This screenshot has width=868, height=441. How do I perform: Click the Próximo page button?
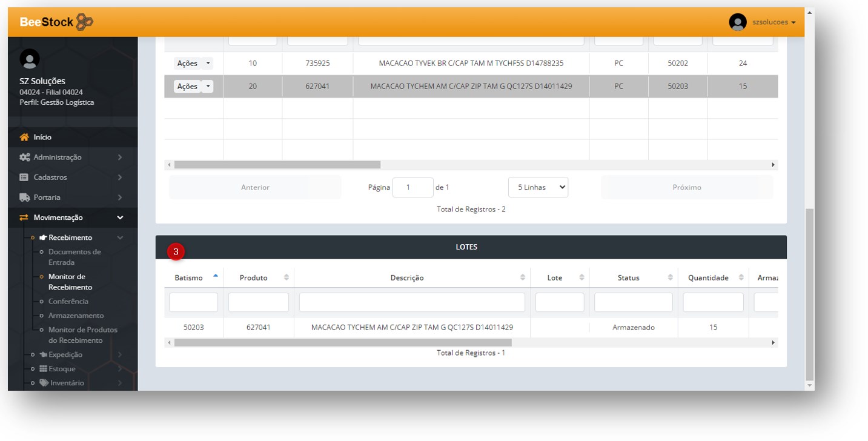[686, 187]
